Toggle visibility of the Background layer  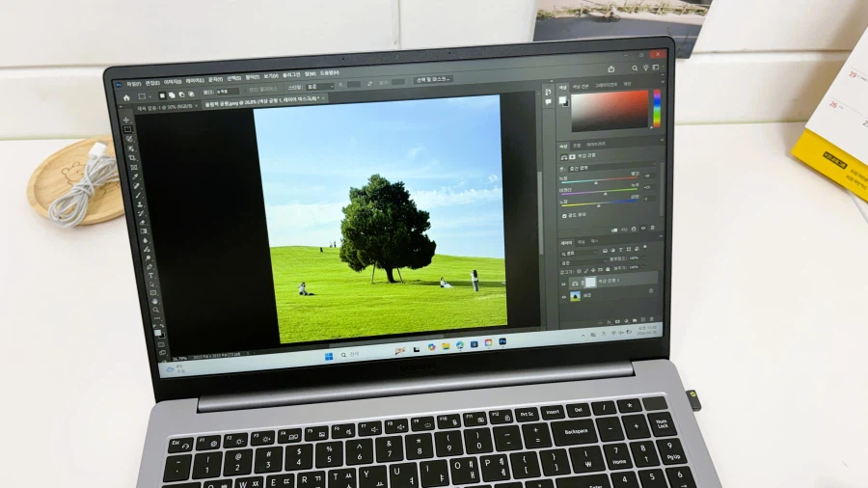pos(565,296)
